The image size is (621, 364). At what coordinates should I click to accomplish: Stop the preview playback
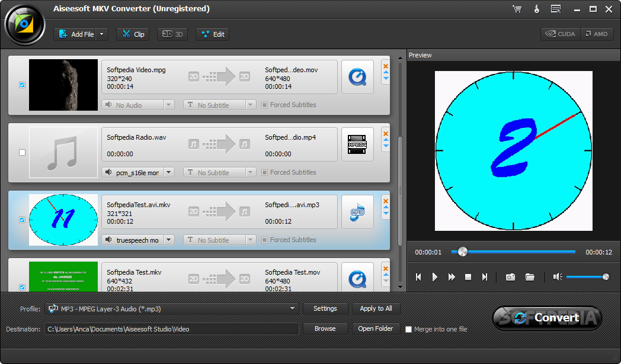coord(468,277)
